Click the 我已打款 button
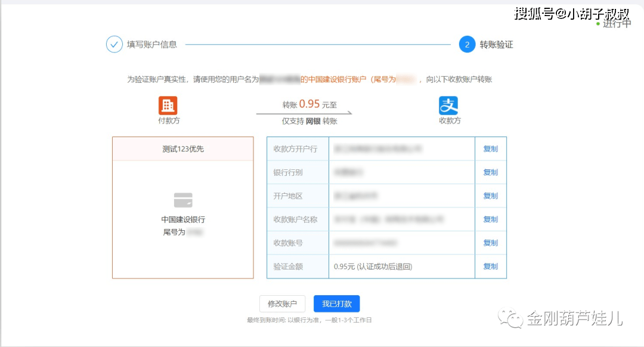The height and width of the screenshot is (347, 644). click(x=337, y=303)
